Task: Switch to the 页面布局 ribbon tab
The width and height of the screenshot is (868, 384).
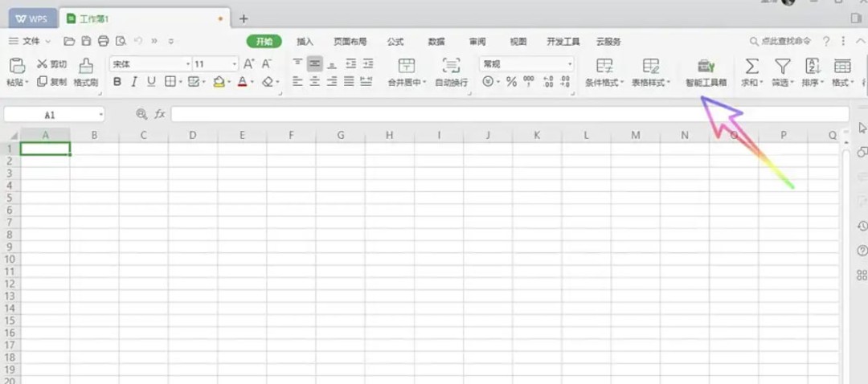Action: point(350,42)
